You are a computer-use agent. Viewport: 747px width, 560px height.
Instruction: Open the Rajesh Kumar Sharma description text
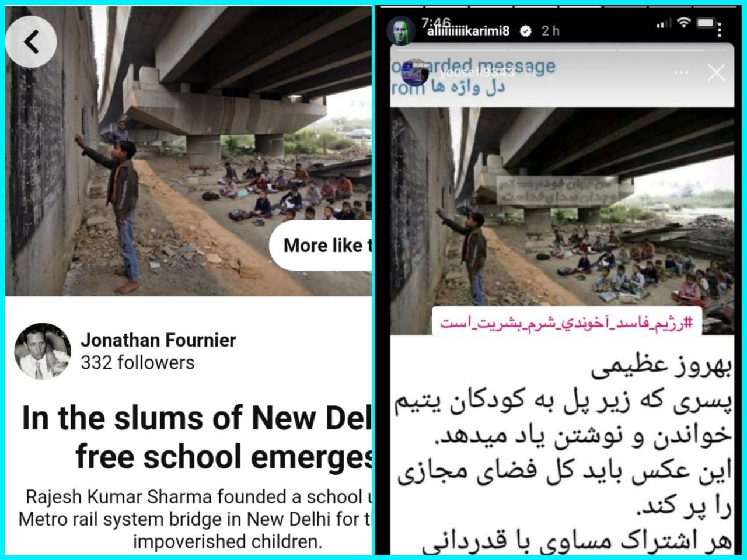pyautogui.click(x=196, y=519)
